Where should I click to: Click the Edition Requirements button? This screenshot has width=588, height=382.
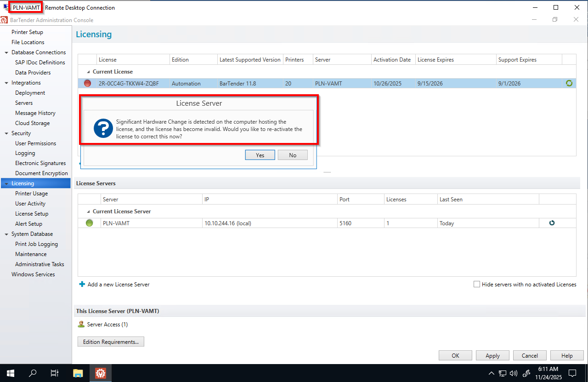[111, 342]
